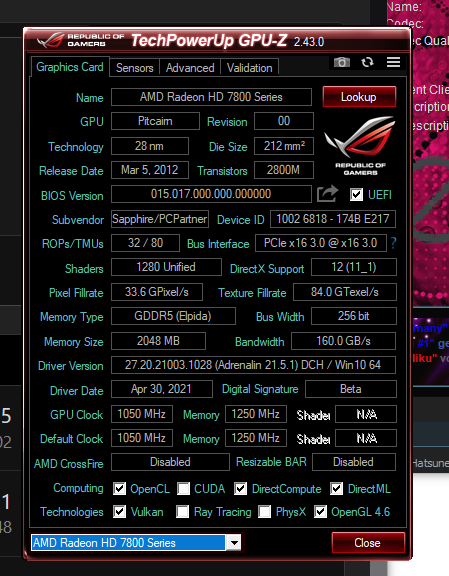Click the Pixel Fillrate value 33.6 GPixel/s
The width and height of the screenshot is (449, 576).
pos(157,292)
